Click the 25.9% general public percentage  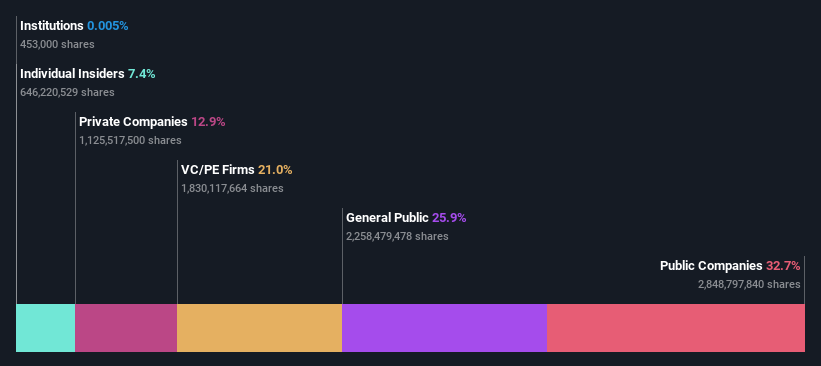coord(449,218)
